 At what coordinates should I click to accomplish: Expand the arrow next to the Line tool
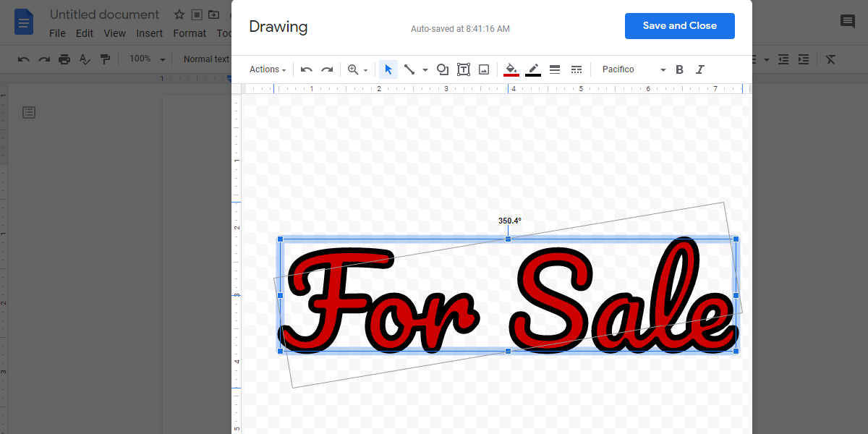pyautogui.click(x=424, y=69)
